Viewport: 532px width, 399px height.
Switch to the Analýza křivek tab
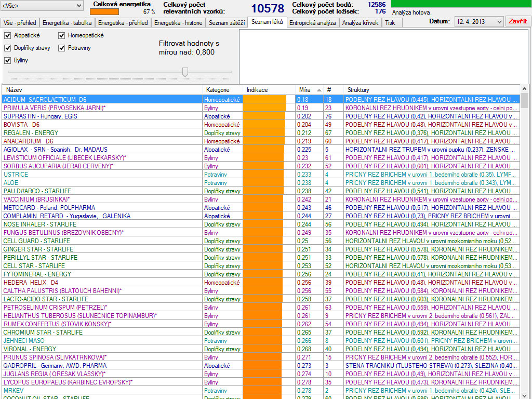361,23
